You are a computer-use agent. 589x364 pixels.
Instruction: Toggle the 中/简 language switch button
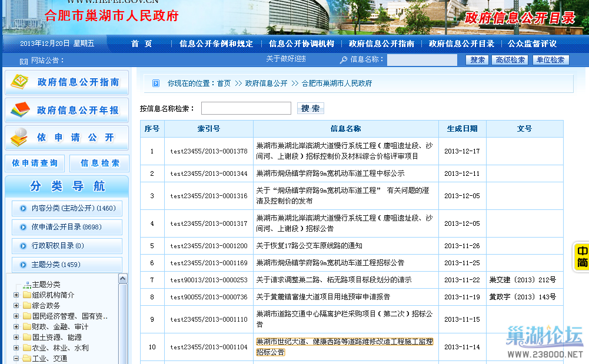click(581, 257)
